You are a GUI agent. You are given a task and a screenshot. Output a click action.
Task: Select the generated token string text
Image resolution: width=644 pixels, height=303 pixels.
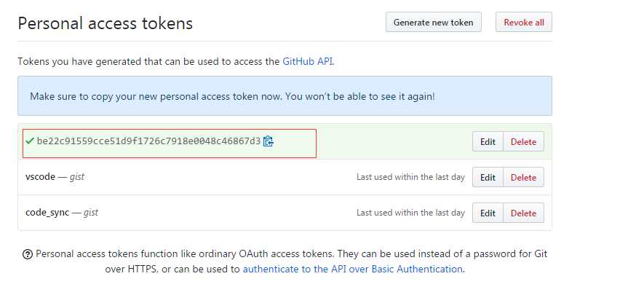(148, 141)
